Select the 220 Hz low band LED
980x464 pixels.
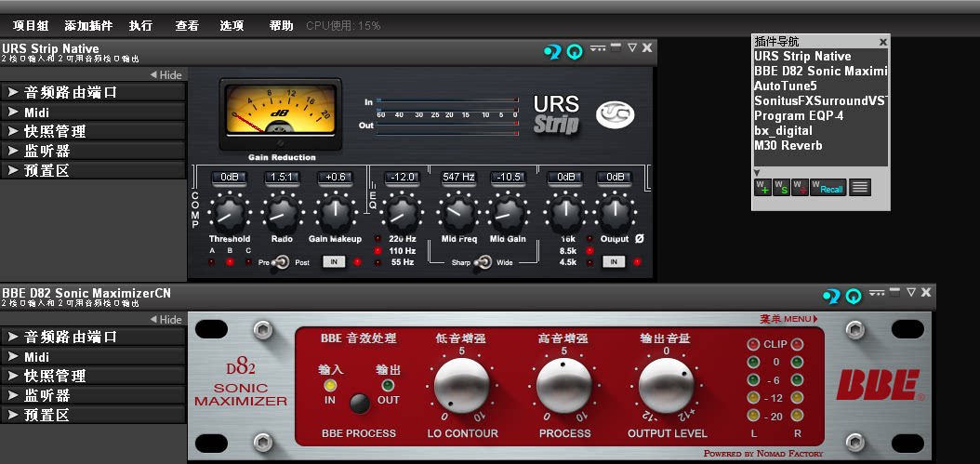click(378, 239)
